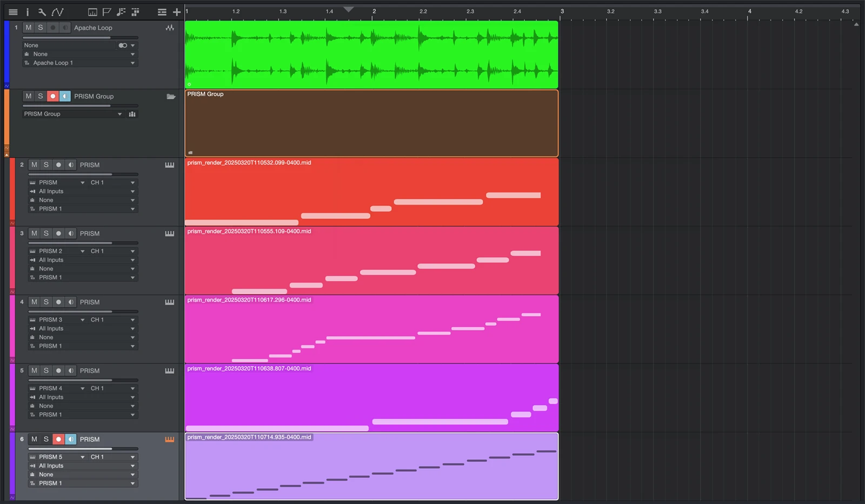
Task: Click the marker flag icon in toolbar
Action: pos(107,11)
